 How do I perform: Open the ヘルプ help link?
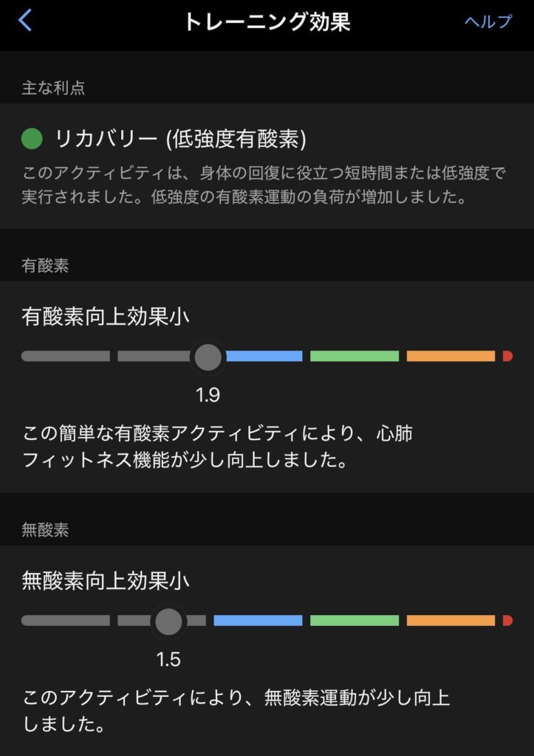[x=487, y=21]
